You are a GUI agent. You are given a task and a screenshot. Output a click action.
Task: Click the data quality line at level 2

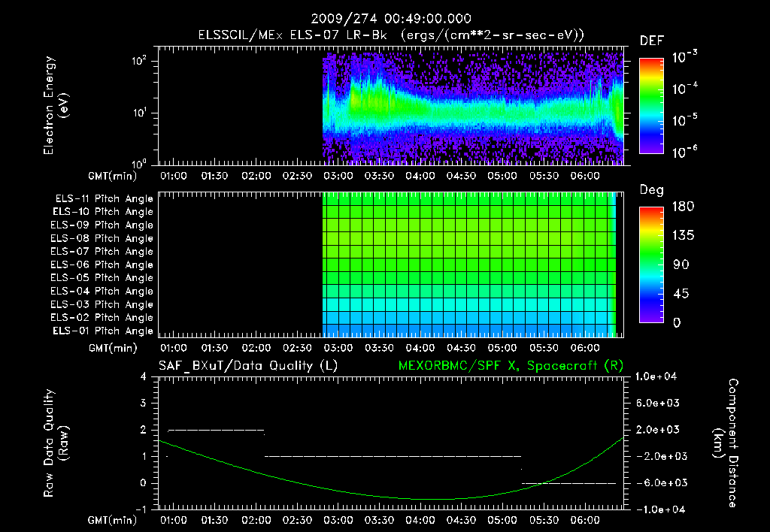pyautogui.click(x=216, y=431)
